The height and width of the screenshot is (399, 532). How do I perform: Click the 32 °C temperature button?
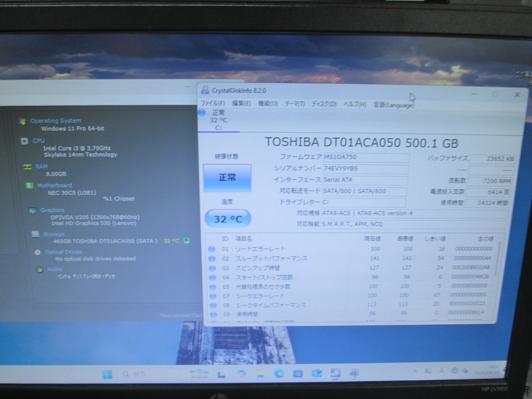point(228,219)
